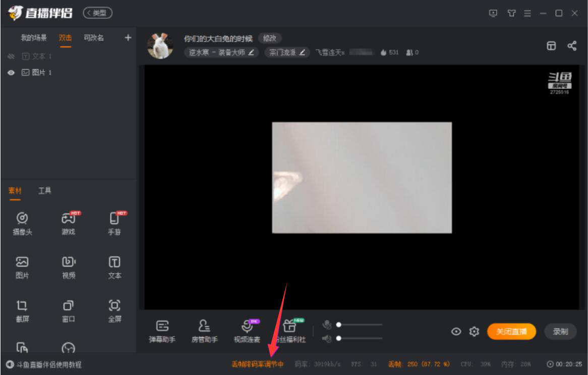Image resolution: width=588 pixels, height=375 pixels.
Task: Edit the 逆水寒 - 装备大师 category tag
Action: click(x=221, y=52)
